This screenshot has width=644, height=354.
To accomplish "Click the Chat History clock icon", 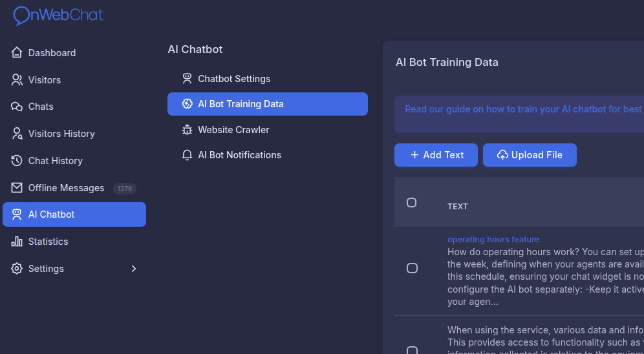I will coord(17,161).
